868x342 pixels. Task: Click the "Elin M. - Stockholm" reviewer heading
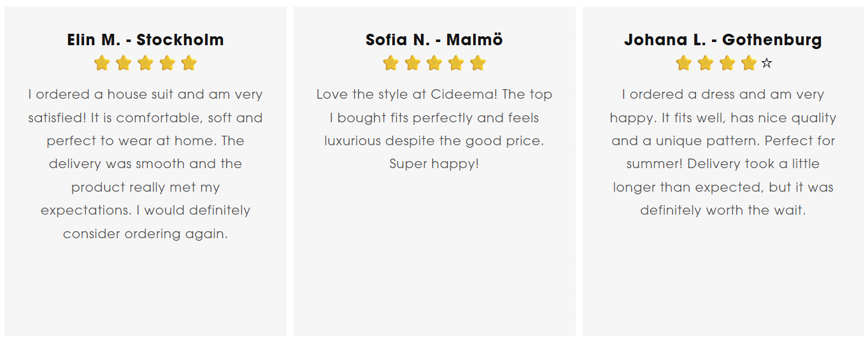coord(145,40)
